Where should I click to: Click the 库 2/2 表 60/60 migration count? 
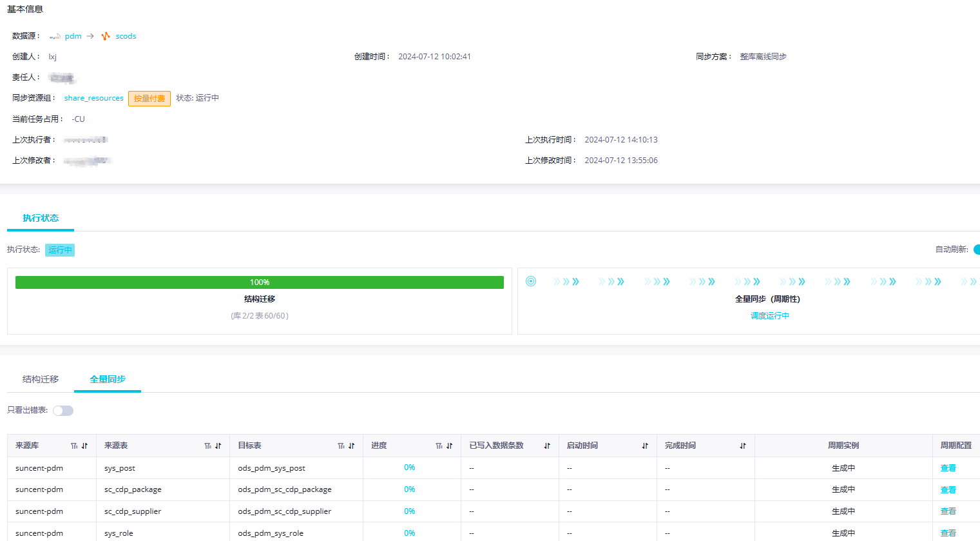tap(260, 316)
